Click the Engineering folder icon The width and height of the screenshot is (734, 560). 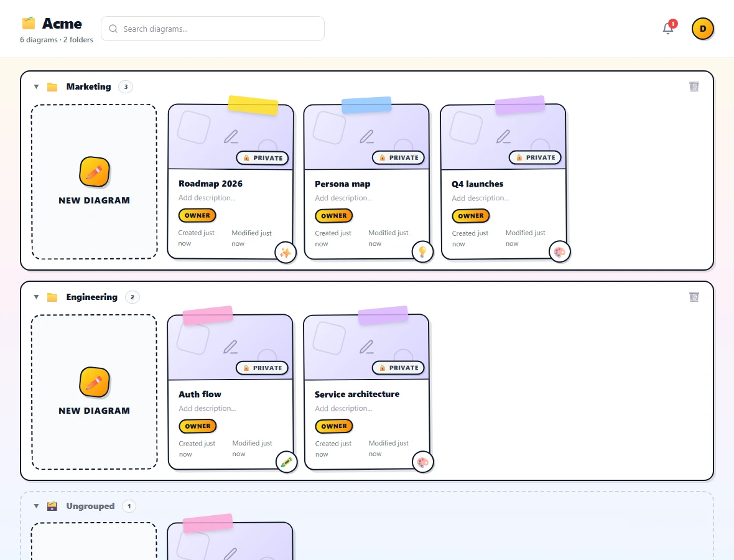click(x=52, y=297)
